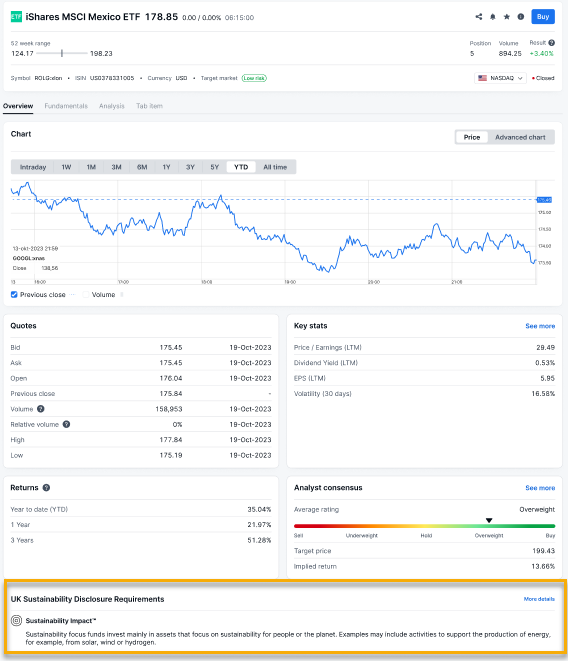This screenshot has height=661, width=568.
Task: Enable the Volume checkbox under chart
Action: (x=86, y=295)
